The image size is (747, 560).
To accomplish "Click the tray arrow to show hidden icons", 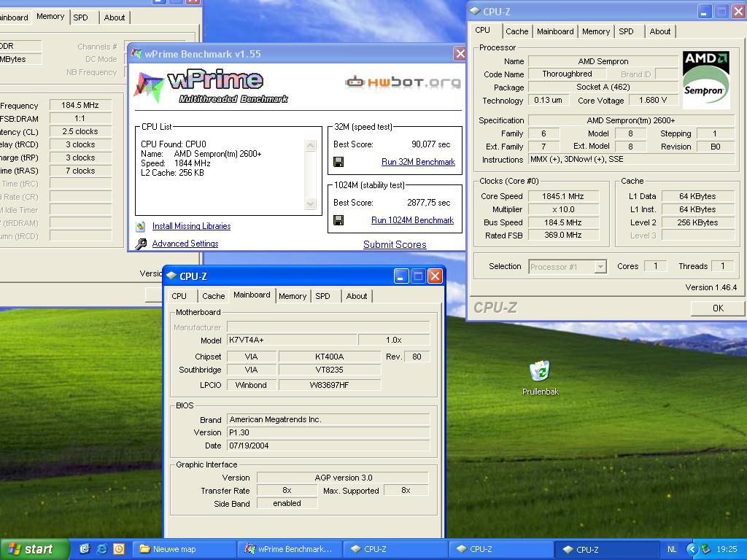I will pos(692,549).
